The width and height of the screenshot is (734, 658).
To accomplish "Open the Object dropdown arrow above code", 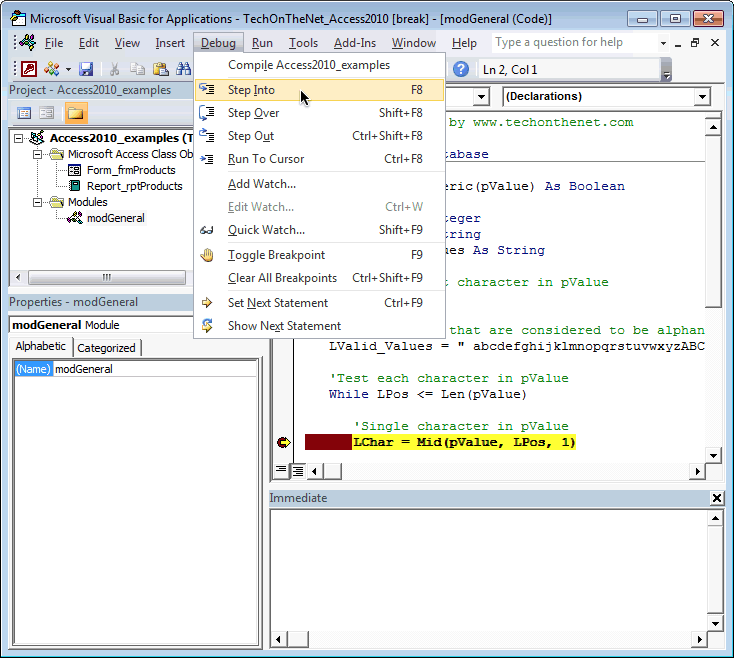I will [x=481, y=97].
